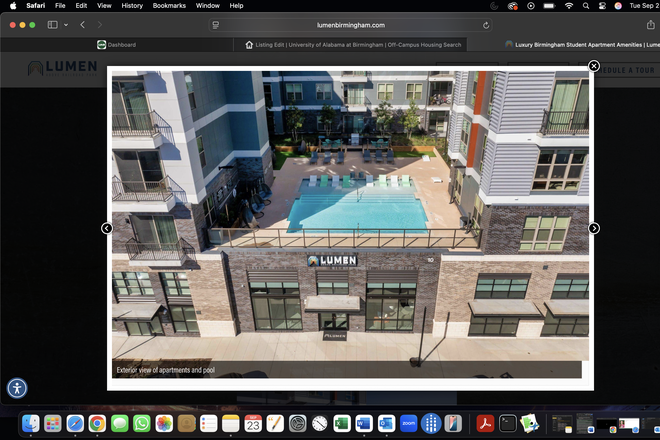Advance to the next gallery photo

(593, 228)
